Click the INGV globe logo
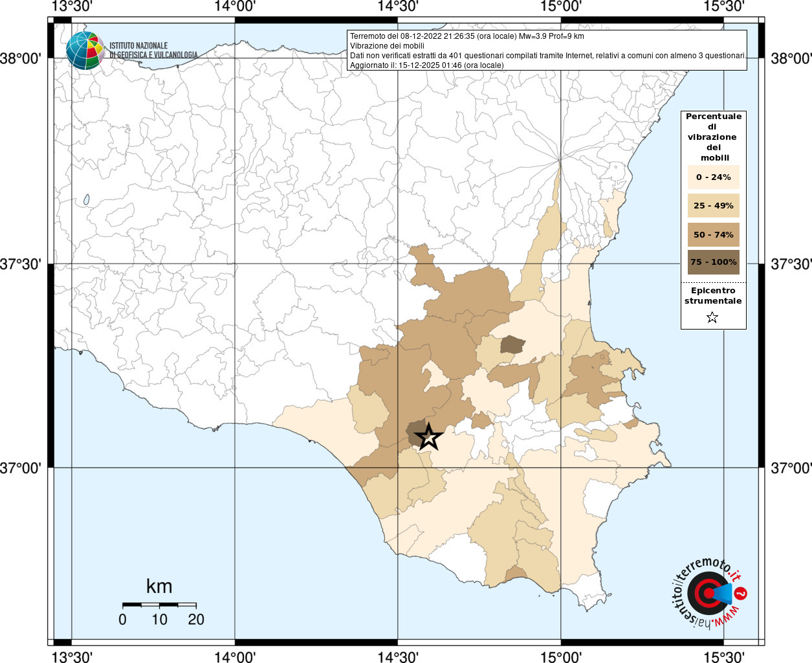The image size is (812, 663). coord(85,51)
